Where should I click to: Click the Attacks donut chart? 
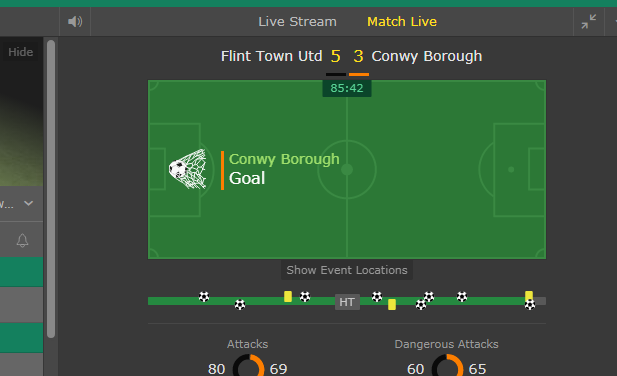(249, 365)
